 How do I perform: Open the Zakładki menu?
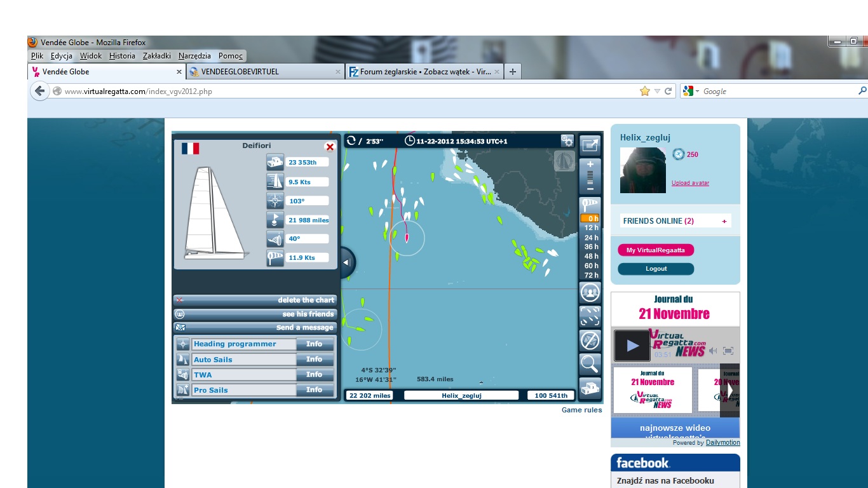click(x=156, y=56)
